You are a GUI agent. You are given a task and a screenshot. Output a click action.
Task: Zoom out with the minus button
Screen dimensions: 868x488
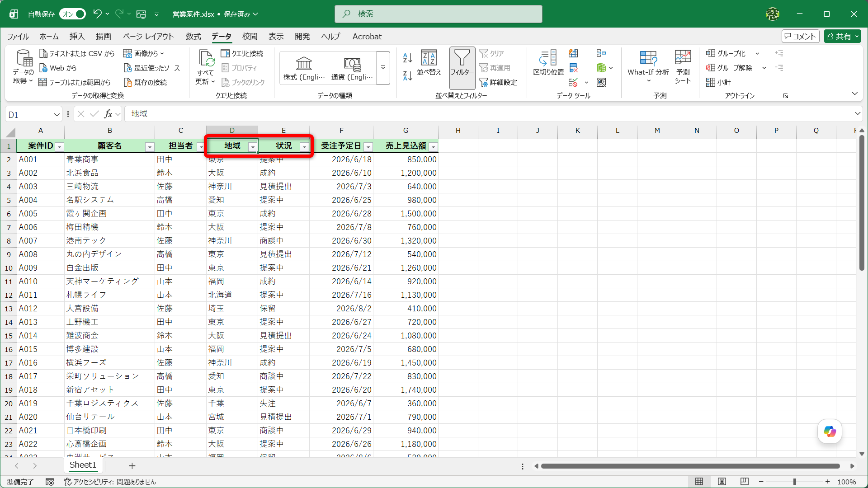(x=761, y=482)
